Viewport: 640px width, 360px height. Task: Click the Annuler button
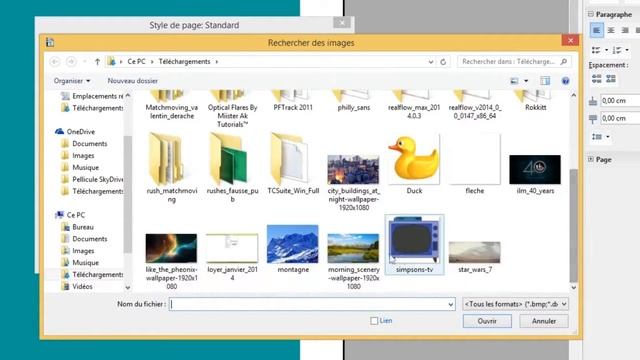pyautogui.click(x=544, y=321)
